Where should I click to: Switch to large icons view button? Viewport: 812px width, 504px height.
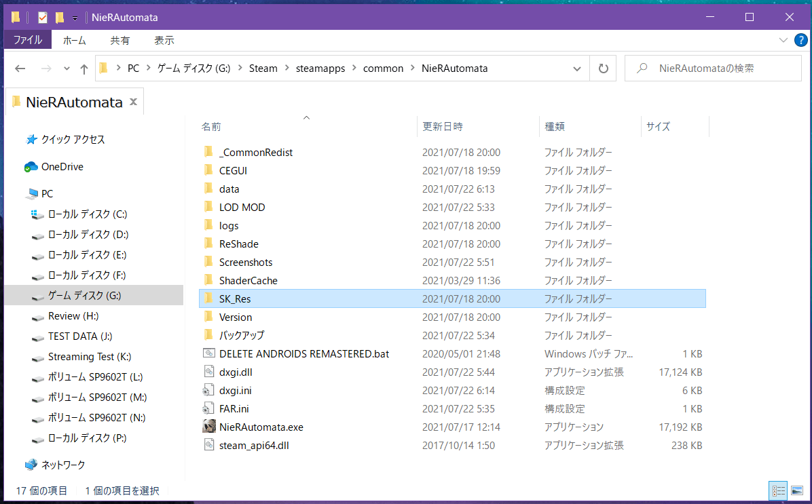(x=798, y=490)
